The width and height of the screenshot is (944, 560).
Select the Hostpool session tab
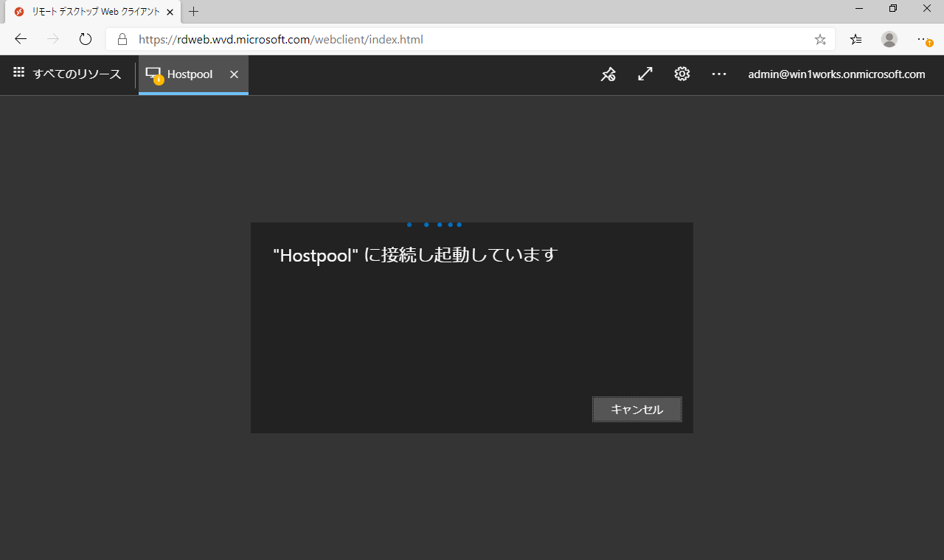[193, 74]
